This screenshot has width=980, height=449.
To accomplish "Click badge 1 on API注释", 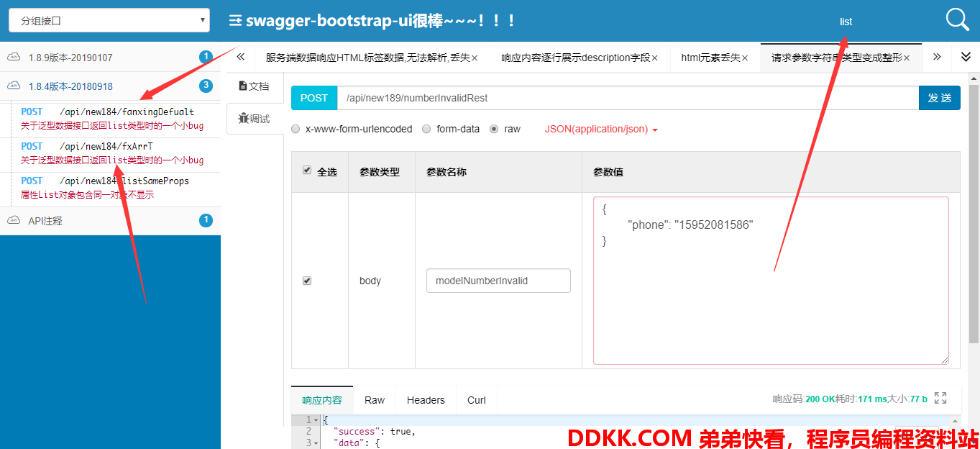I will click(206, 220).
